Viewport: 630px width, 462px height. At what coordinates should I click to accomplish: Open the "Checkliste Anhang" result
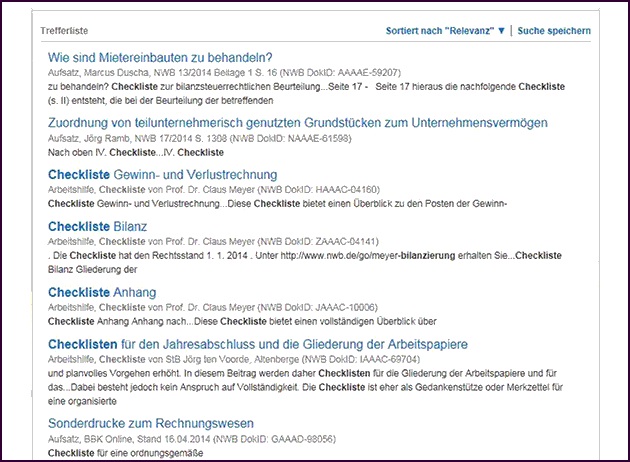[102, 292]
